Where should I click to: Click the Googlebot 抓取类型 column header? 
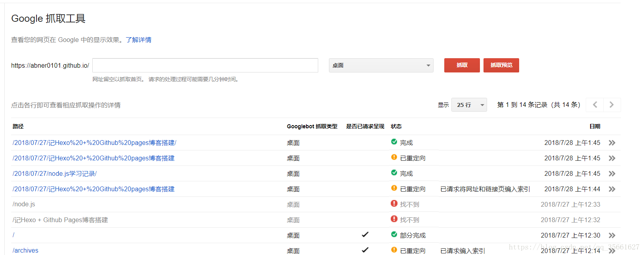click(x=312, y=126)
